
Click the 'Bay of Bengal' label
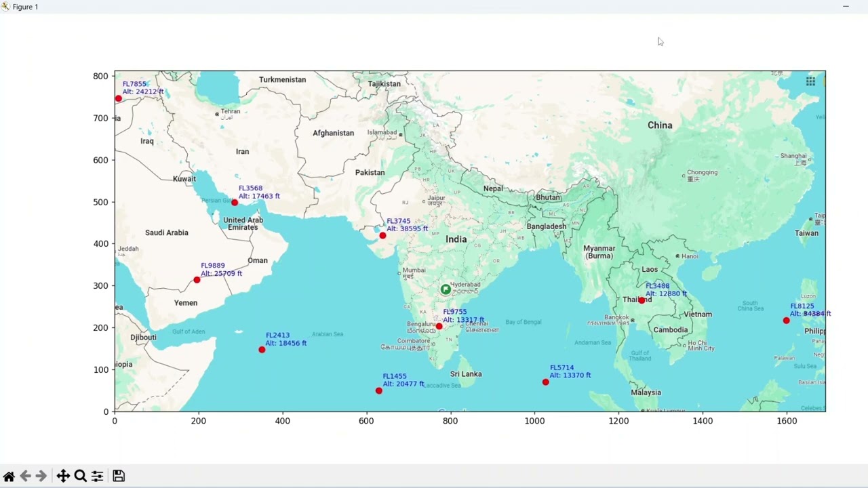point(524,322)
